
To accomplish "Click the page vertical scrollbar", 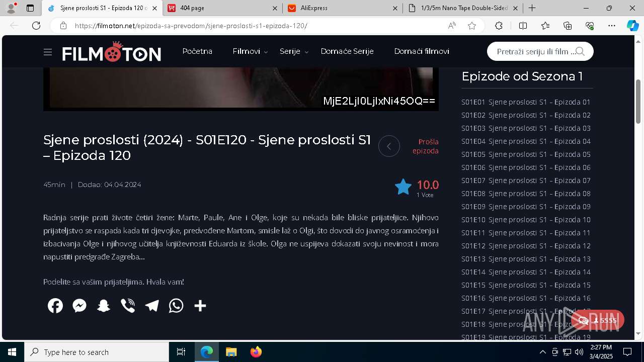I will pos(638,101).
